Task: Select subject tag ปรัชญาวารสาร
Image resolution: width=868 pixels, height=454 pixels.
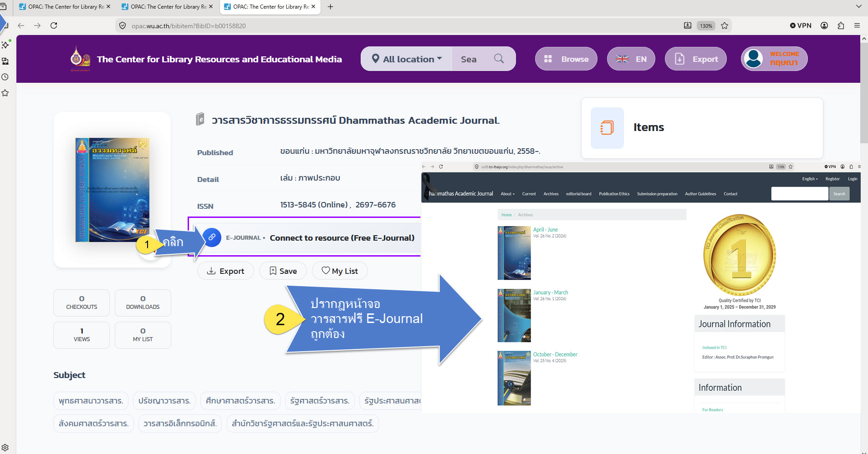Action: (164, 401)
